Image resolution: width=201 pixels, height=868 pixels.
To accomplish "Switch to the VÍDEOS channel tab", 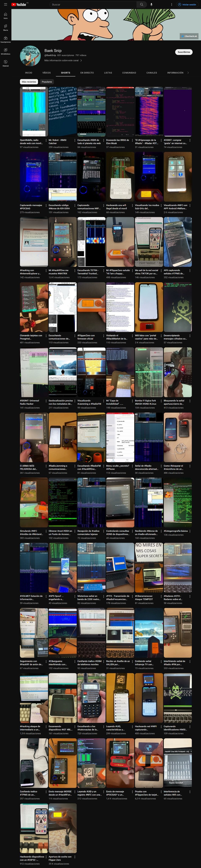I will pyautogui.click(x=46, y=73).
